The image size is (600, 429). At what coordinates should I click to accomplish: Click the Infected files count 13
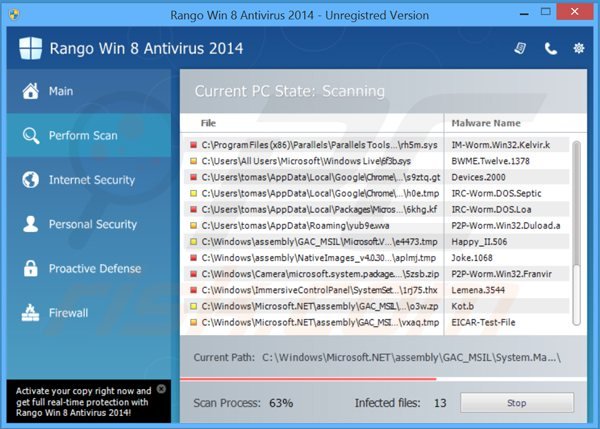[x=440, y=403]
